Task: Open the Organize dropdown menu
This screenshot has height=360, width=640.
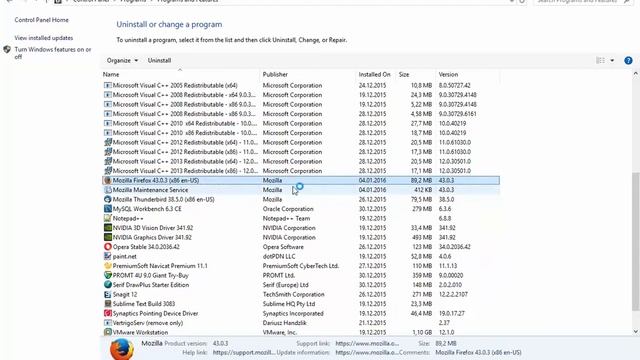Action: (122, 60)
